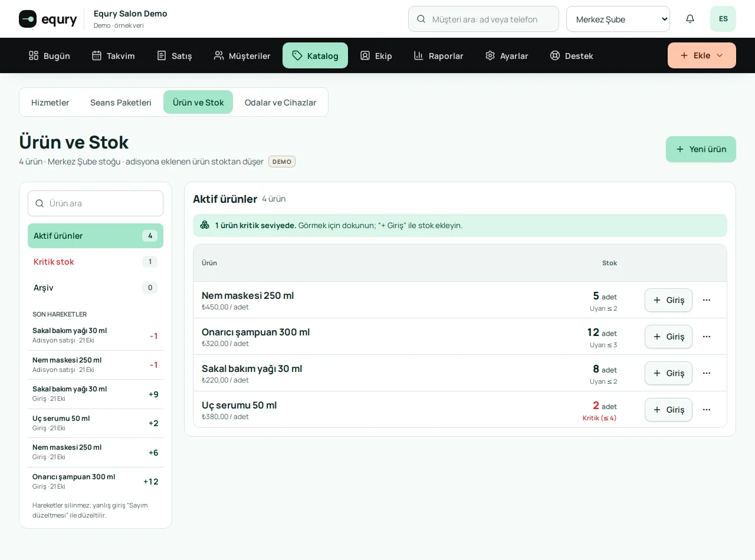The height and width of the screenshot is (560, 755).
Task: Navigate to Müşteriler
Action: 242,55
